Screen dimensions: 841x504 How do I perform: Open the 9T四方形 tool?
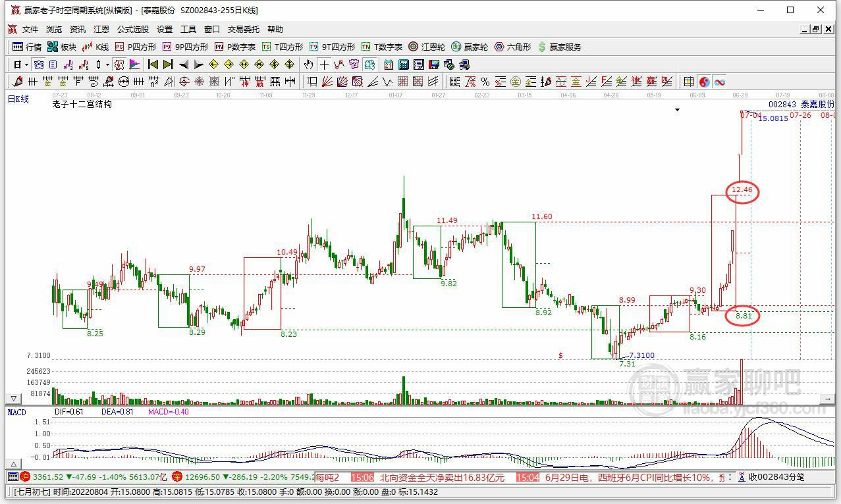tap(332, 47)
